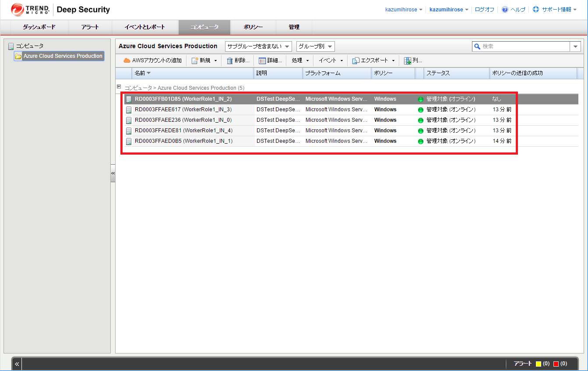Switch to the ポリシー tab
This screenshot has width=588, height=371.
click(x=254, y=27)
